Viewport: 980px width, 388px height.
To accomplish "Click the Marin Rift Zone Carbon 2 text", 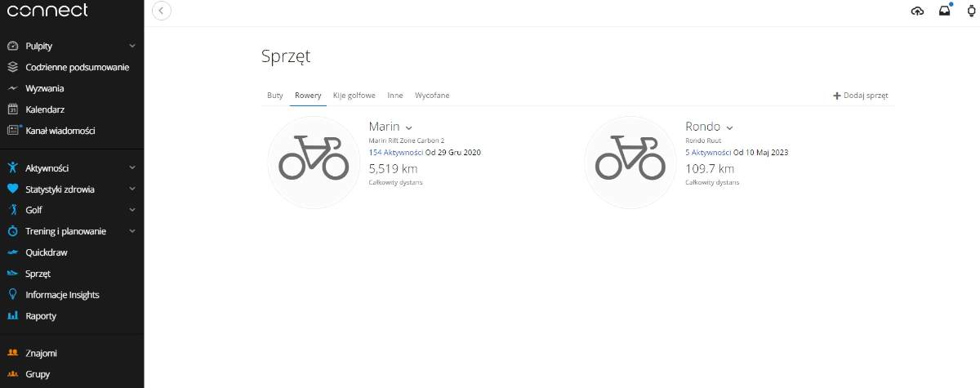I will click(407, 140).
